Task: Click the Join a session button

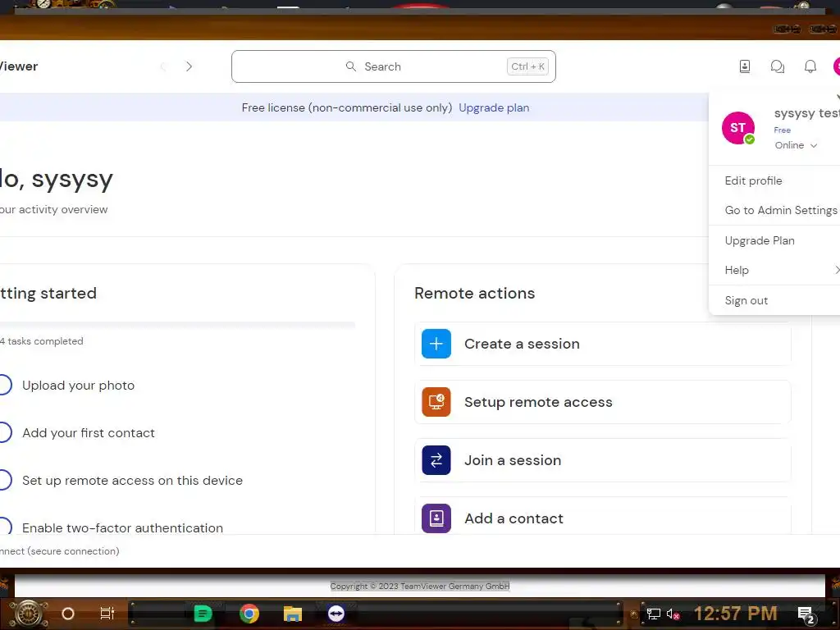Action: 603,460
